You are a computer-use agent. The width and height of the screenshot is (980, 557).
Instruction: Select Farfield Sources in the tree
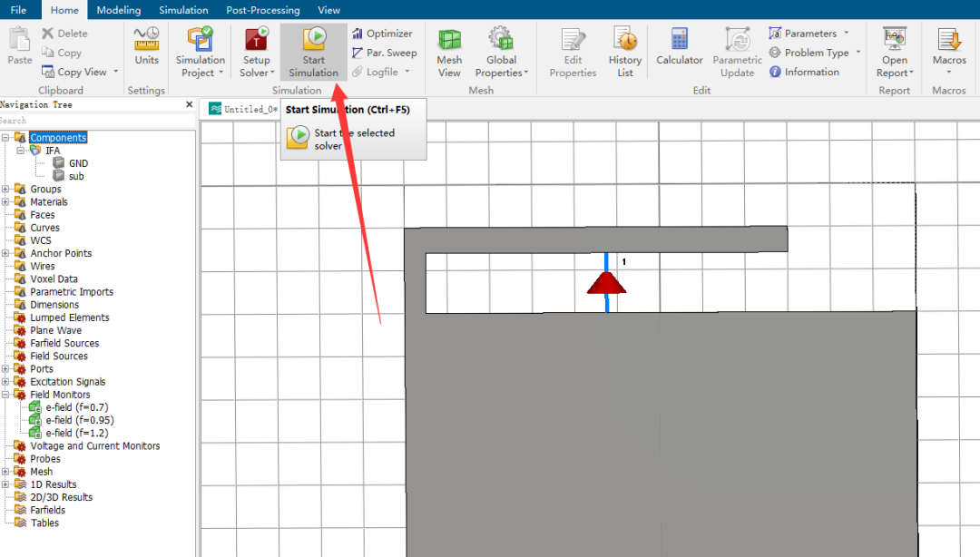coord(64,343)
